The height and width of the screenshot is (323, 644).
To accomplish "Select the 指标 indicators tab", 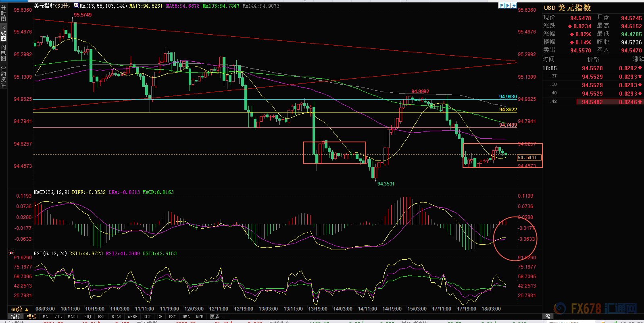I will pos(16,317).
